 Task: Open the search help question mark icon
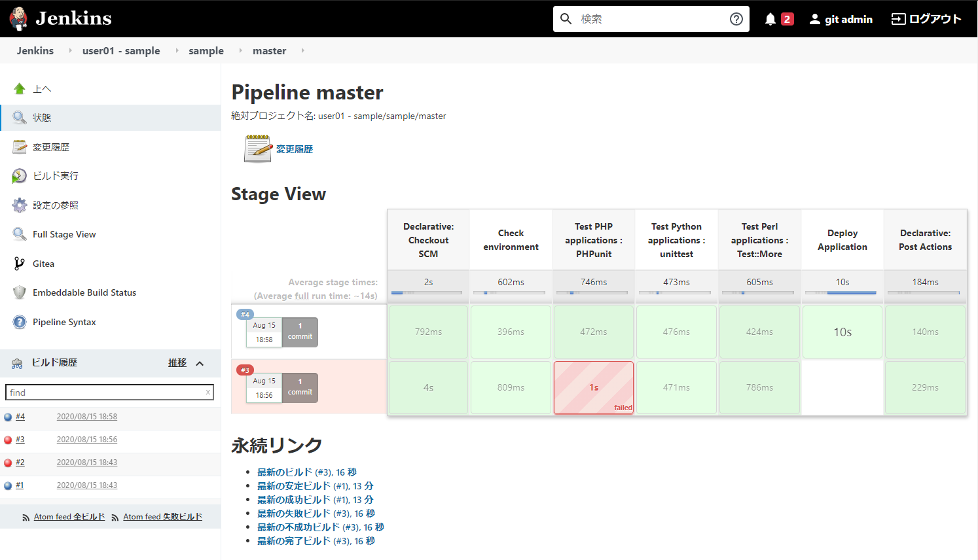coord(736,19)
